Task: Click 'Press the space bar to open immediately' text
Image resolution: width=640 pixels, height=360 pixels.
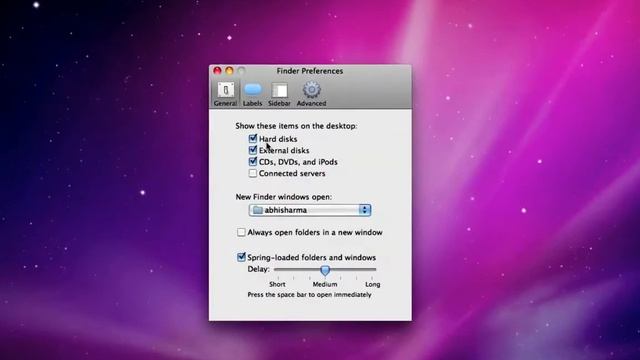Action: [309, 295]
